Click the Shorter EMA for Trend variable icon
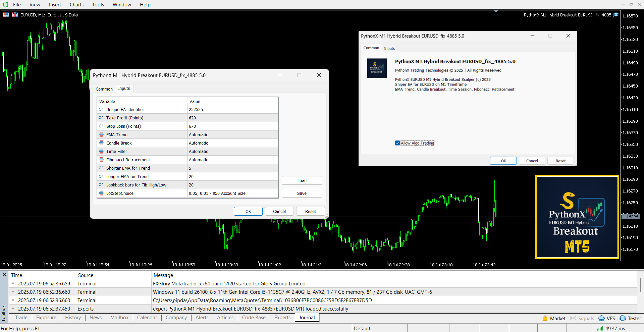 101,168
